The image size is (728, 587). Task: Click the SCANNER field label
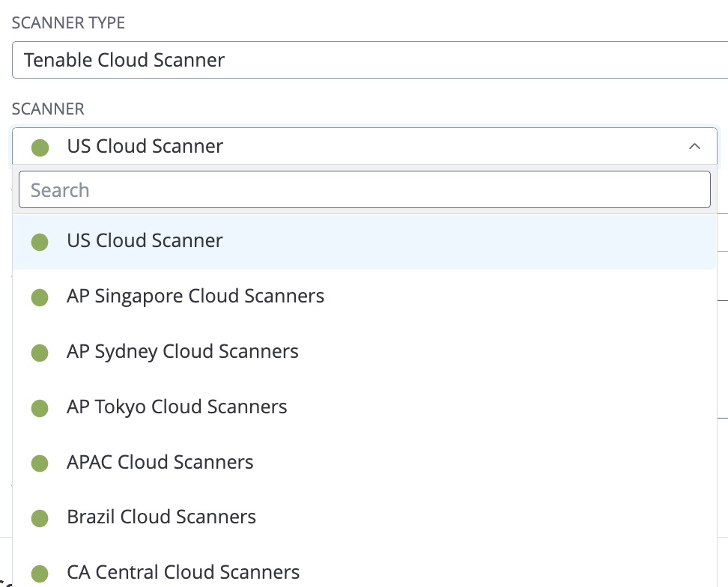coord(48,109)
